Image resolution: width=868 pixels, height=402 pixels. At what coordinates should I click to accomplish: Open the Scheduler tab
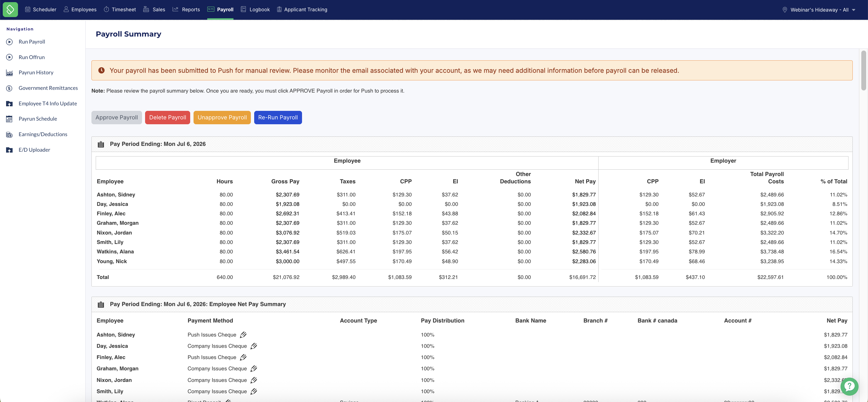click(41, 9)
